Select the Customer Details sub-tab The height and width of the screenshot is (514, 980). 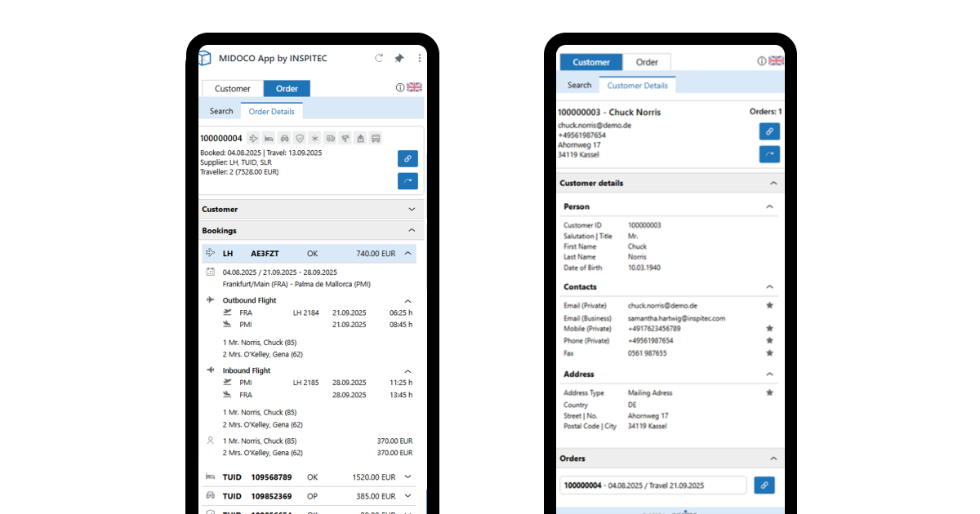(637, 85)
